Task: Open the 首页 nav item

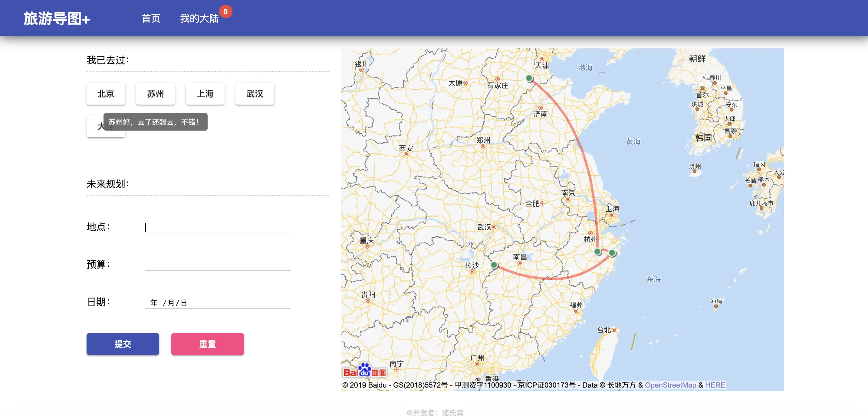Action: [x=151, y=18]
